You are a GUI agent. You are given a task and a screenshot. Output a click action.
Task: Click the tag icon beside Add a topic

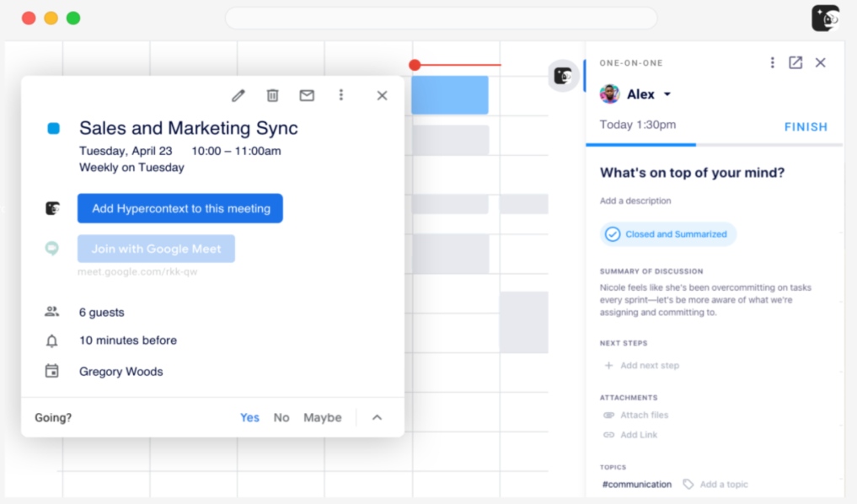coord(688,485)
